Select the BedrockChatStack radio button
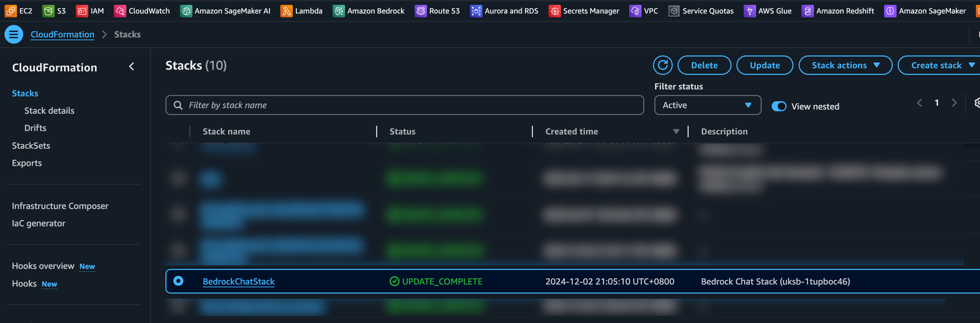 [178, 281]
